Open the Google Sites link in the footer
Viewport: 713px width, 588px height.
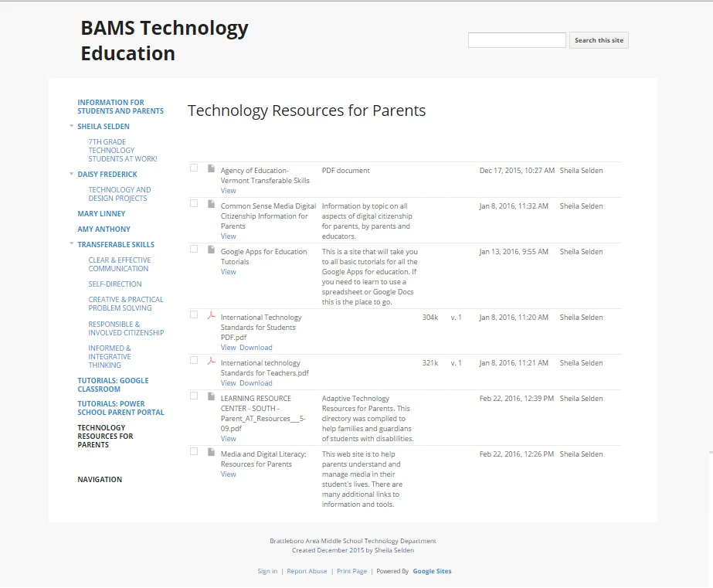pyautogui.click(x=431, y=571)
